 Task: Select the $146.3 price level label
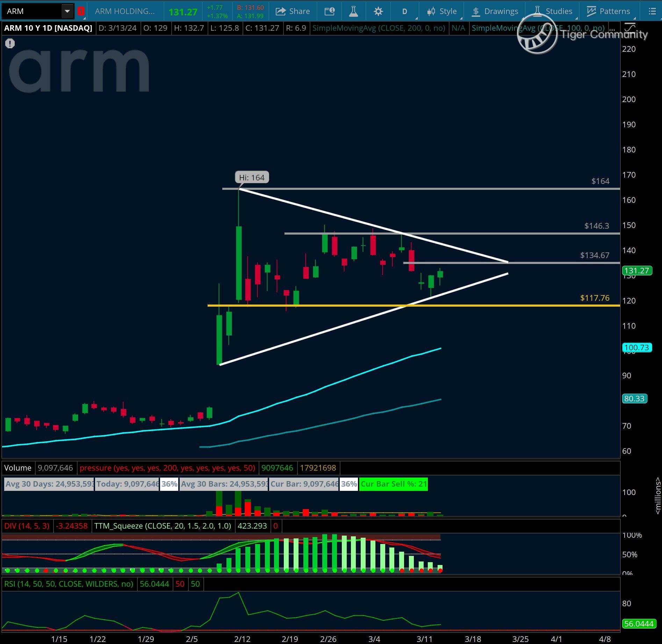pos(597,226)
